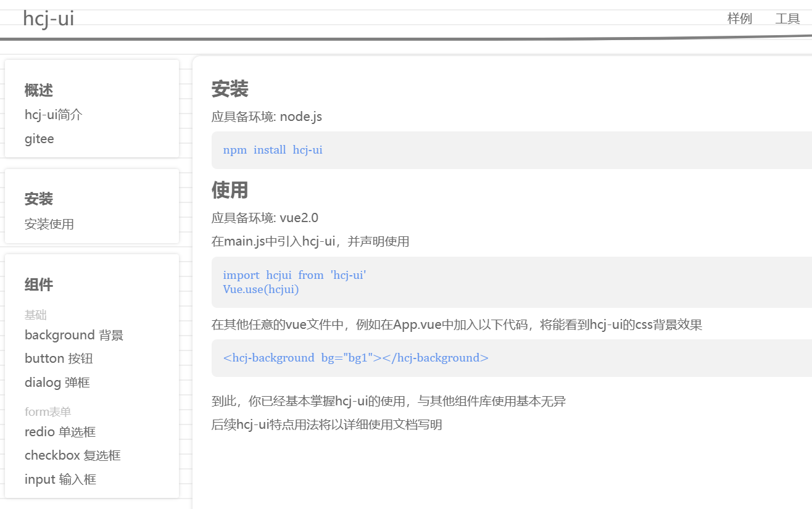Click the sentence mentioning App.vue
Screen dimensions: 812x509
point(457,325)
